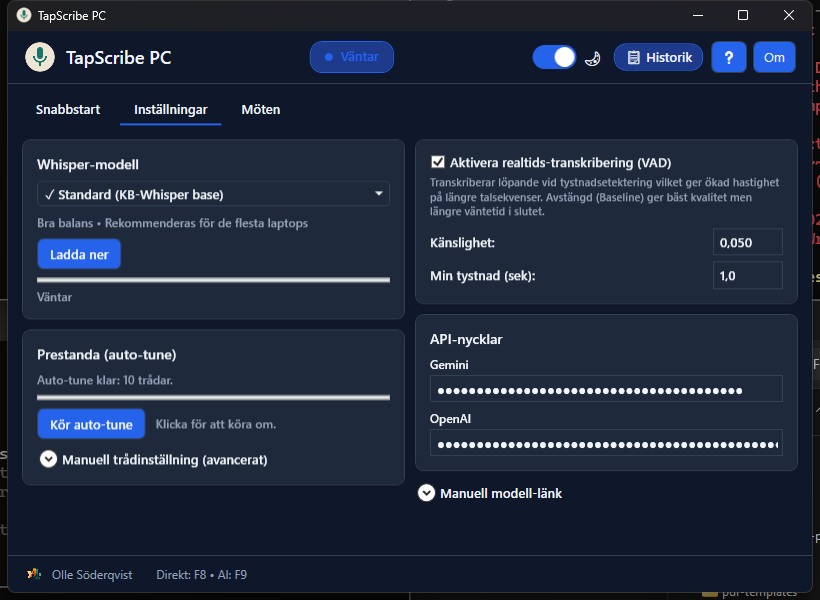Screen dimensions: 820x600
Task: Click the Gemini API key field
Action: coord(606,390)
